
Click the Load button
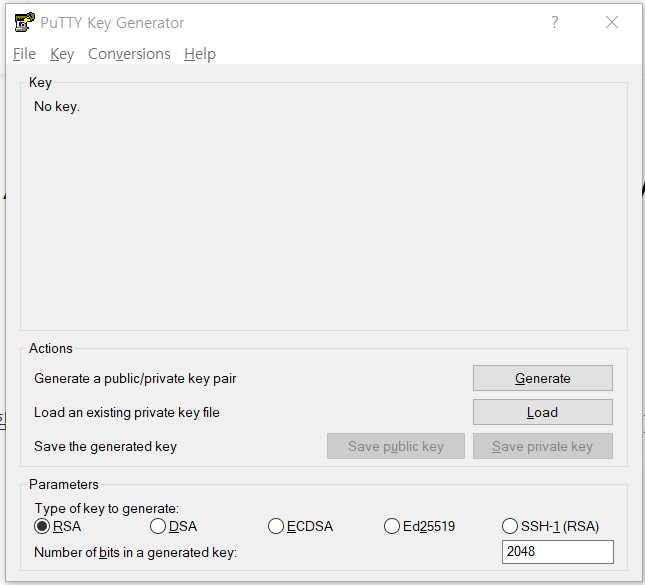tap(543, 412)
